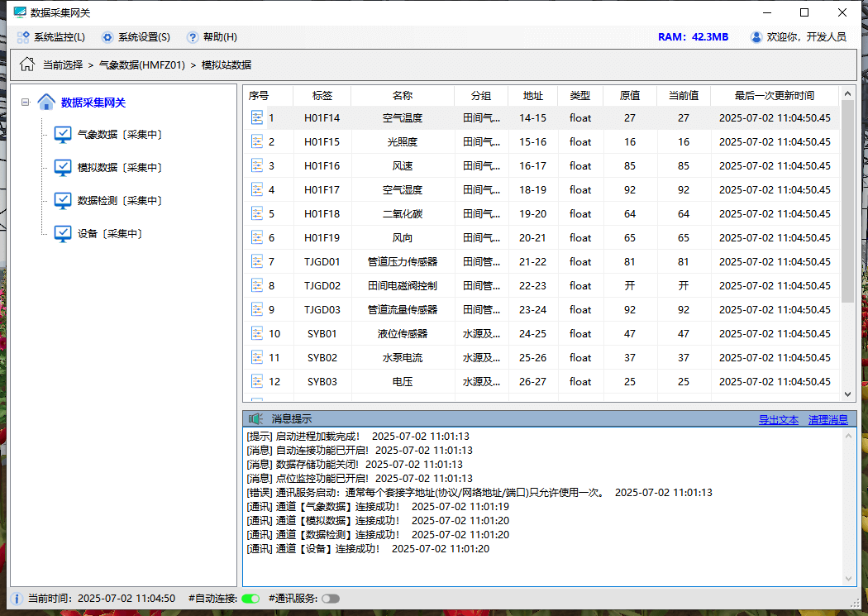The image size is (868, 616).
Task: Click the home icon in the breadcrumb bar
Action: pos(26,64)
